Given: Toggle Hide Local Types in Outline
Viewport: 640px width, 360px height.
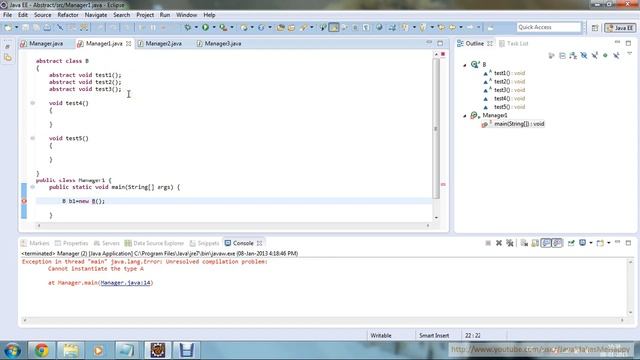Looking at the screenshot, I should point(616,55).
